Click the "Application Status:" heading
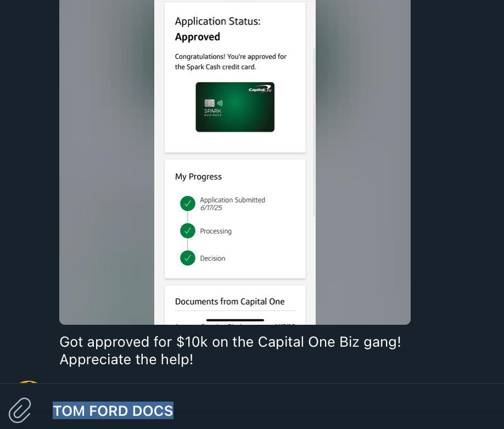The image size is (504, 429). point(217,21)
